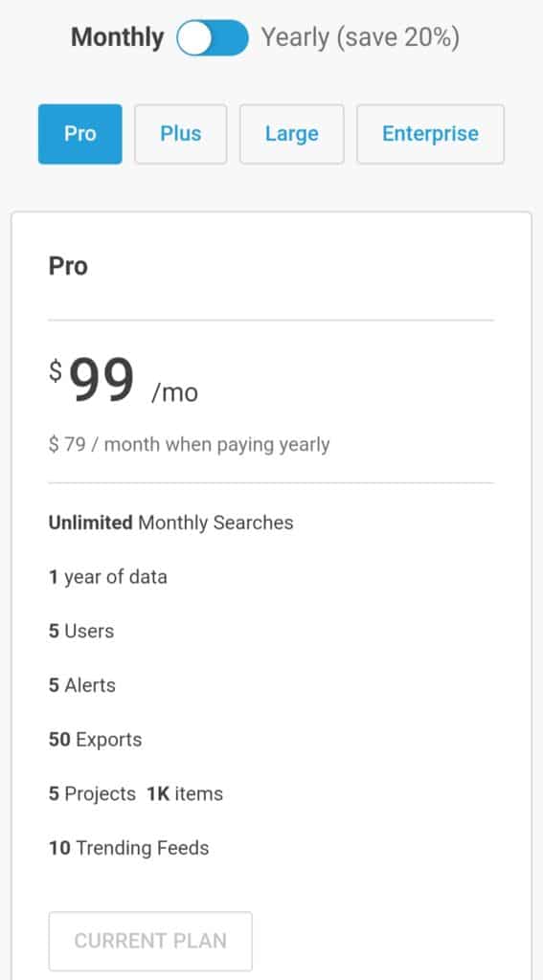Image resolution: width=543 pixels, height=980 pixels.
Task: Click the /mo text beside the price
Action: click(174, 393)
